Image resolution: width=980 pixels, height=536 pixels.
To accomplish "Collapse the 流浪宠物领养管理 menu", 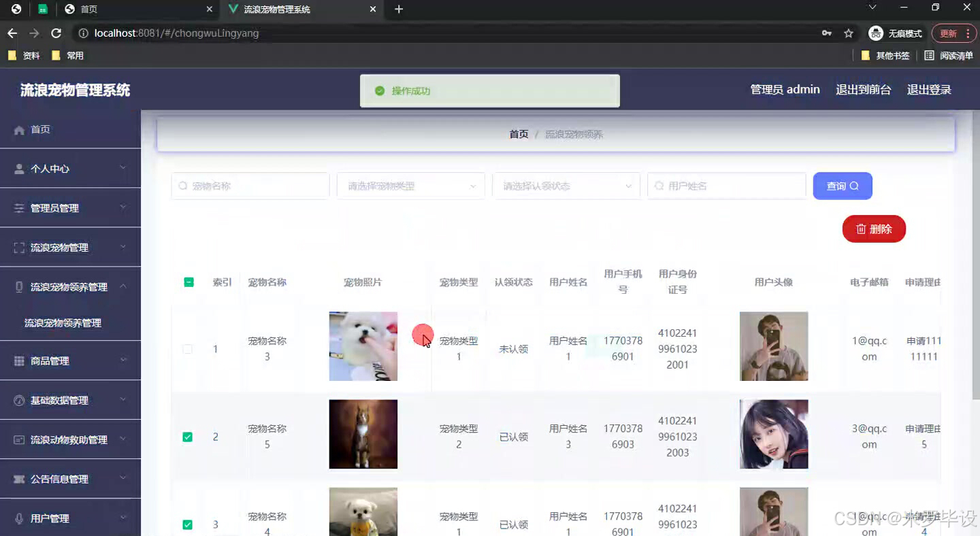I will (123, 286).
